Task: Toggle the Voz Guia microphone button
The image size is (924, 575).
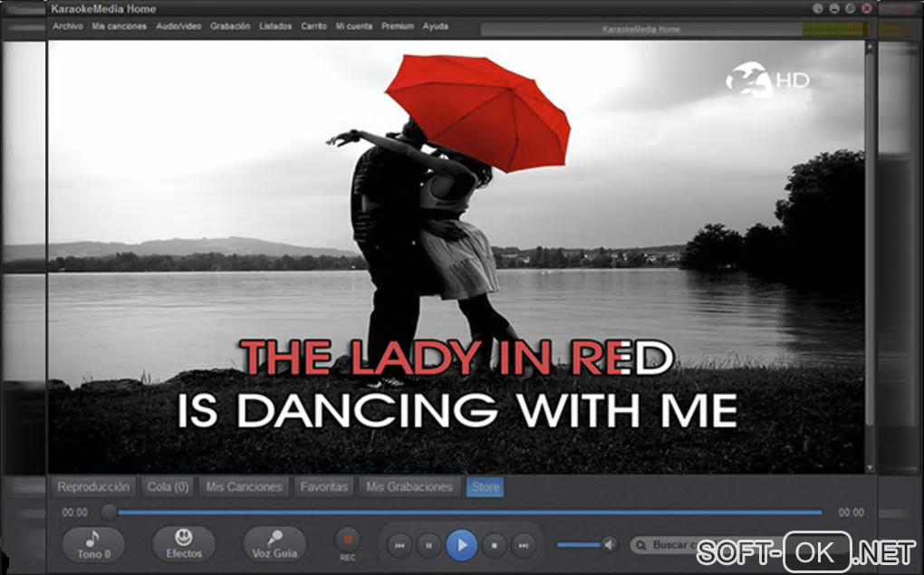Action: [274, 544]
